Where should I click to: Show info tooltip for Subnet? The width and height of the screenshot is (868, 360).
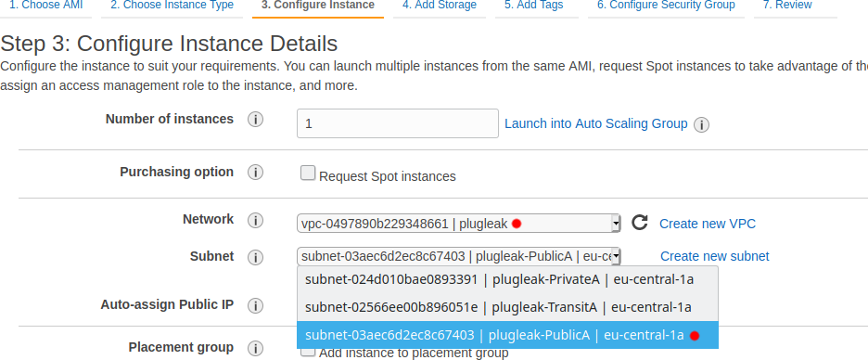pyautogui.click(x=255, y=258)
